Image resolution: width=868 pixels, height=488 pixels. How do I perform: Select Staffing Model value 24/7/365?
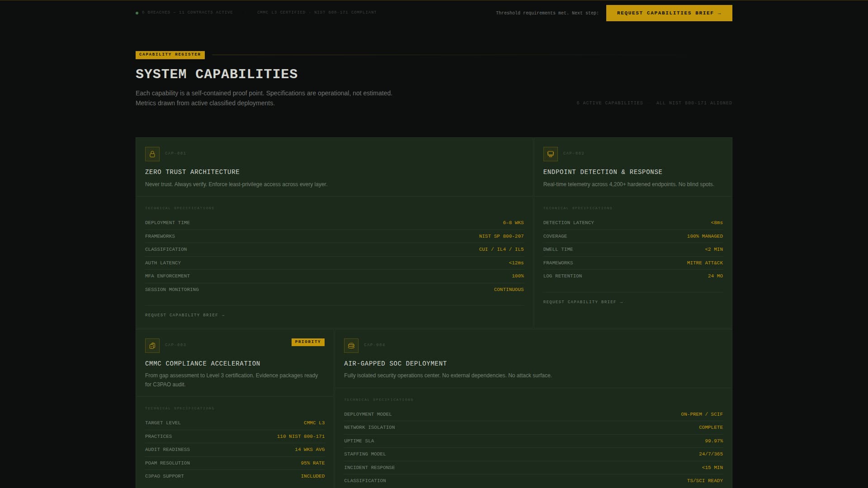pyautogui.click(x=711, y=454)
